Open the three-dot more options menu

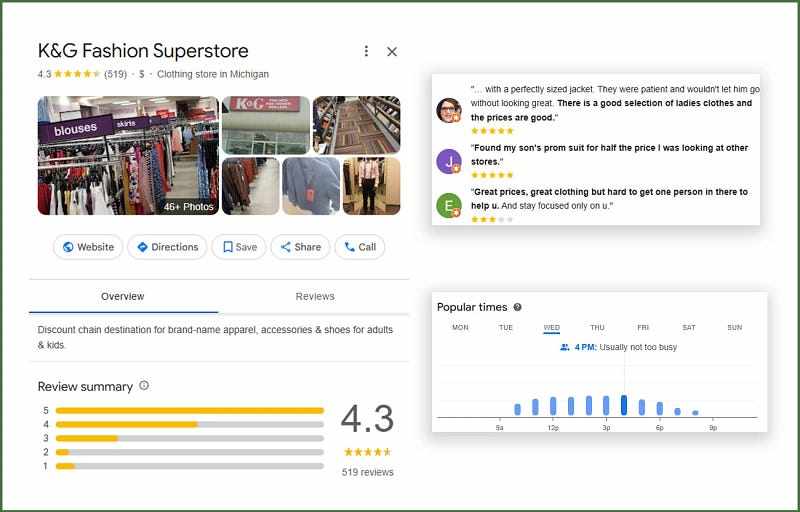pyautogui.click(x=366, y=51)
